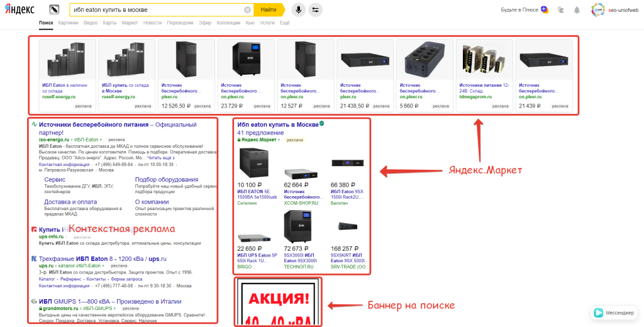Image resolution: width=644 pixels, height=327 pixels.
Task: Open collections bookmark icon in header
Action: 561,10
